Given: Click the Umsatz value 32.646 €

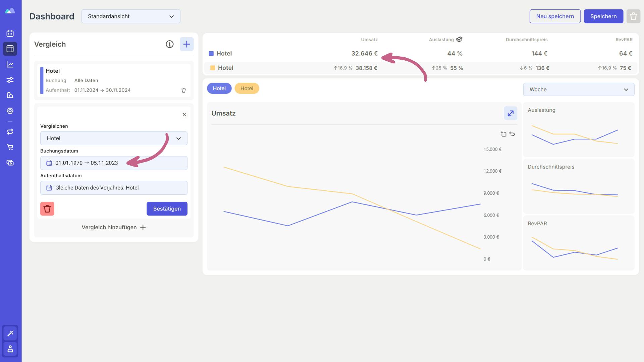Looking at the screenshot, I should pyautogui.click(x=364, y=54).
